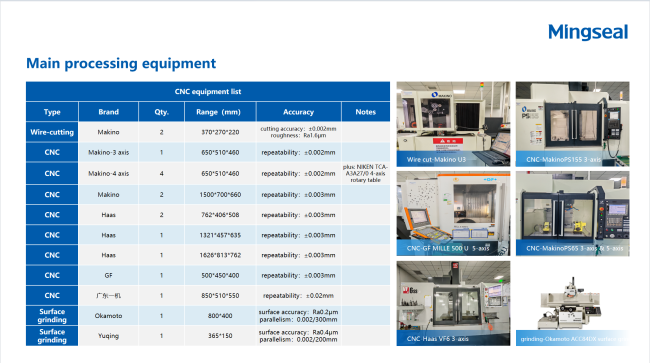Select the Yuqing surface grinding row
This screenshot has height=363, width=650.
coord(208,336)
